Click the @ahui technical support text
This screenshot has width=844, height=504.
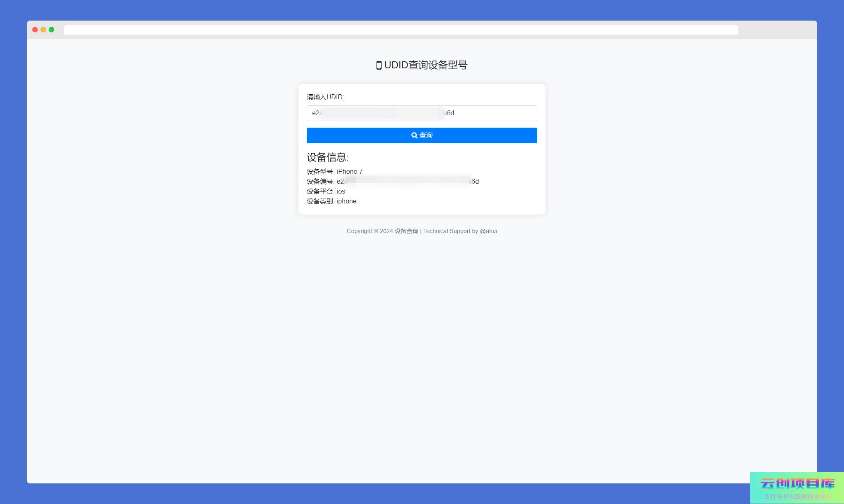tap(488, 231)
